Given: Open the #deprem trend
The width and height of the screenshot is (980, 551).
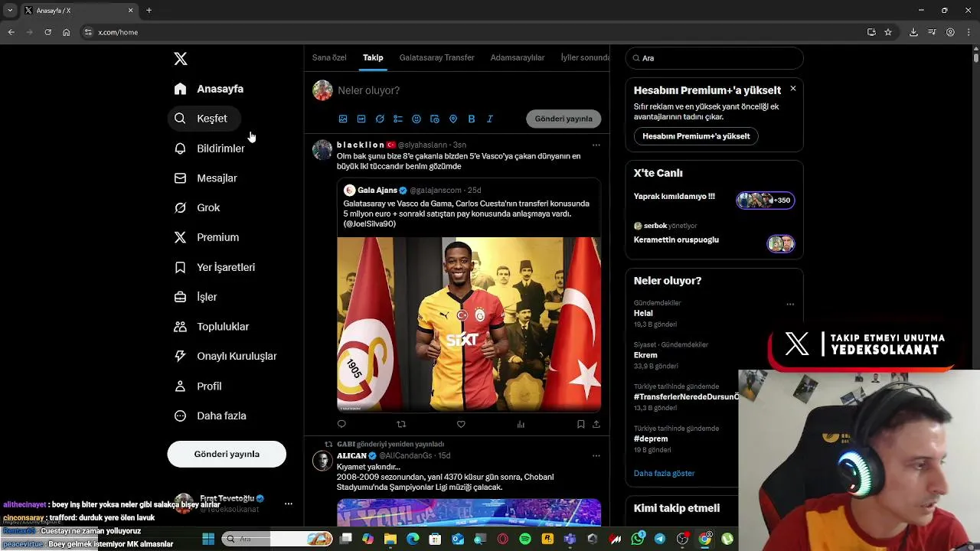Looking at the screenshot, I should click(651, 439).
